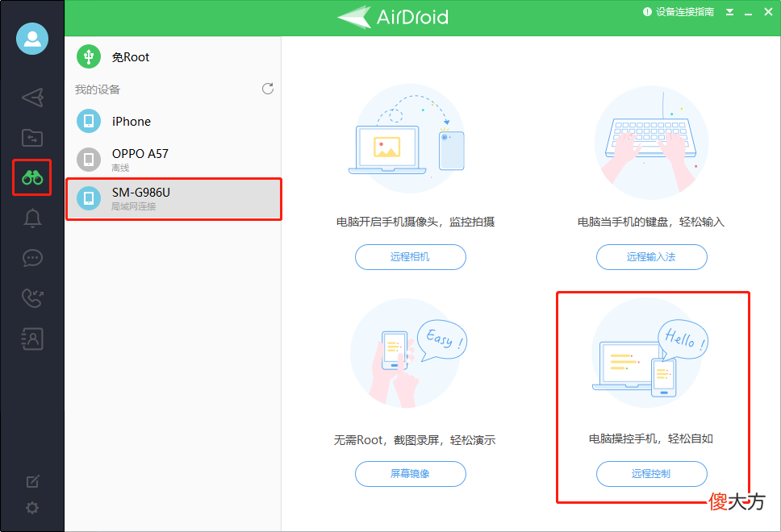Refresh the My Devices list
This screenshot has width=781, height=532.
pyautogui.click(x=268, y=89)
